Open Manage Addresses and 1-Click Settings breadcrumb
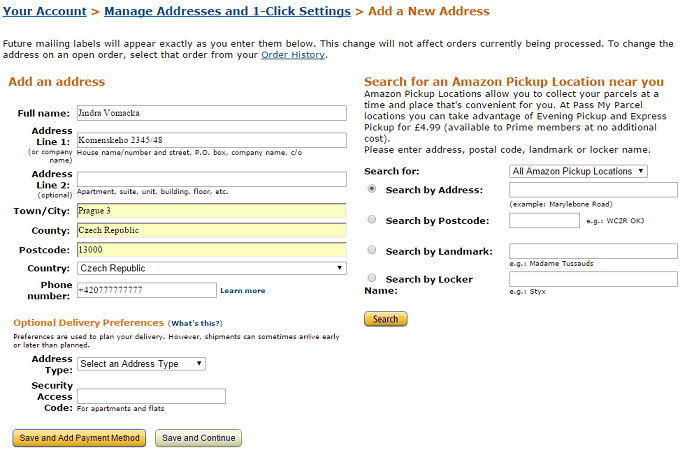 [x=227, y=11]
